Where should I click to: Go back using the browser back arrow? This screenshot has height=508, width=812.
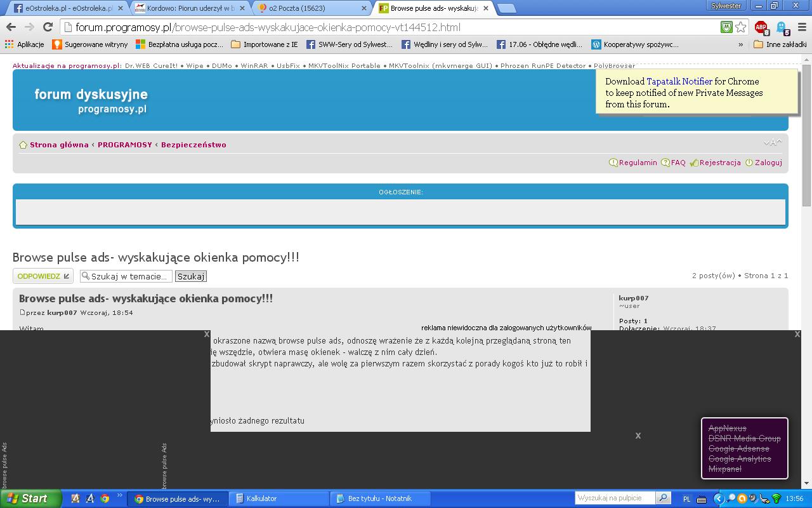click(11, 27)
